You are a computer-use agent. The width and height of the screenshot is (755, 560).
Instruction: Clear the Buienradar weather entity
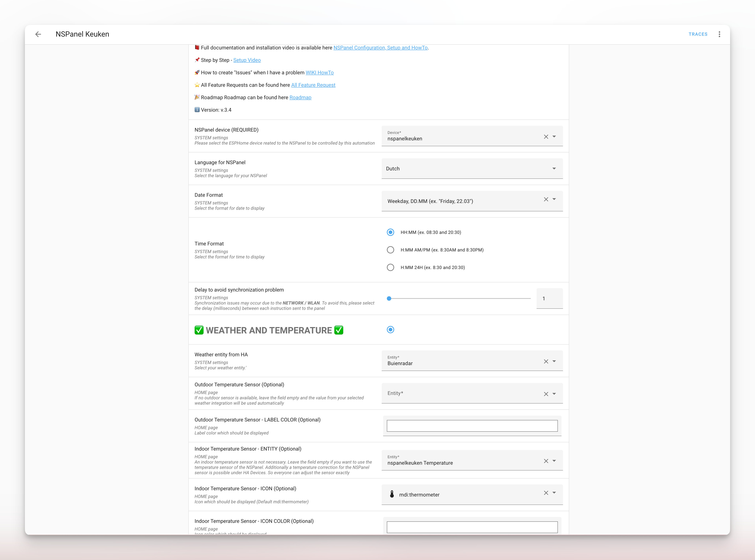[x=546, y=361]
